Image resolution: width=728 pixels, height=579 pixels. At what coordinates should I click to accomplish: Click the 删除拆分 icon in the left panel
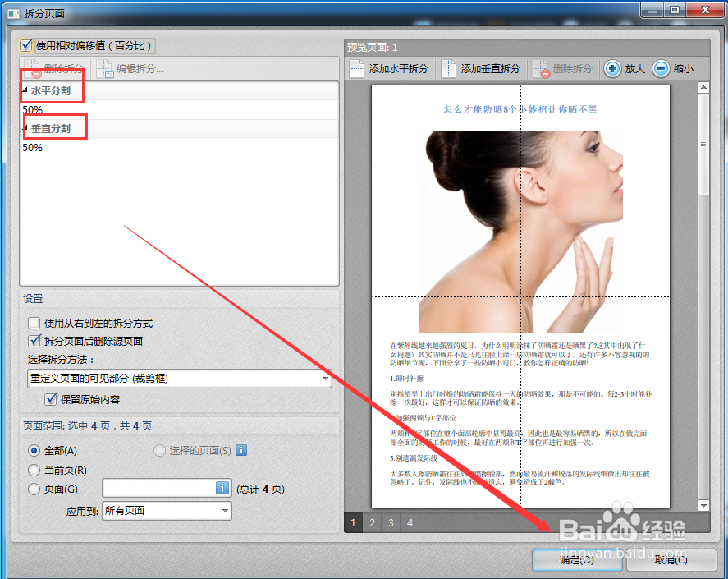[33, 69]
